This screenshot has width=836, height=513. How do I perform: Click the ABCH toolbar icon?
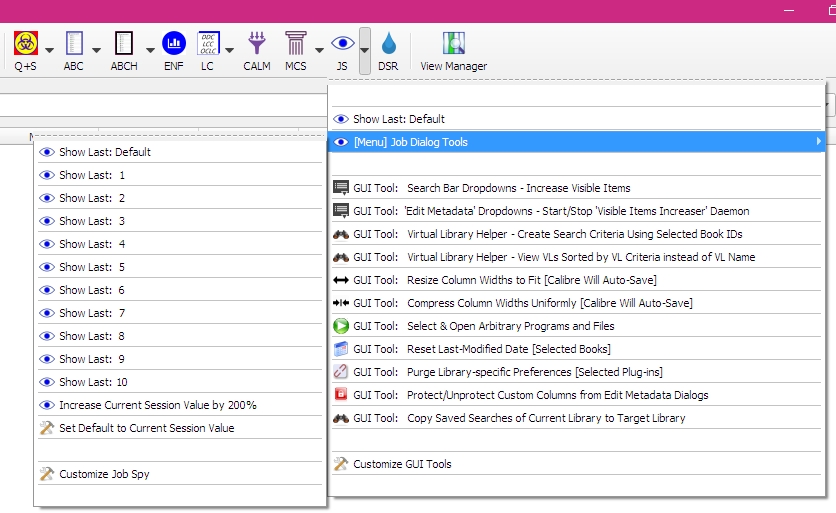pyautogui.click(x=124, y=44)
